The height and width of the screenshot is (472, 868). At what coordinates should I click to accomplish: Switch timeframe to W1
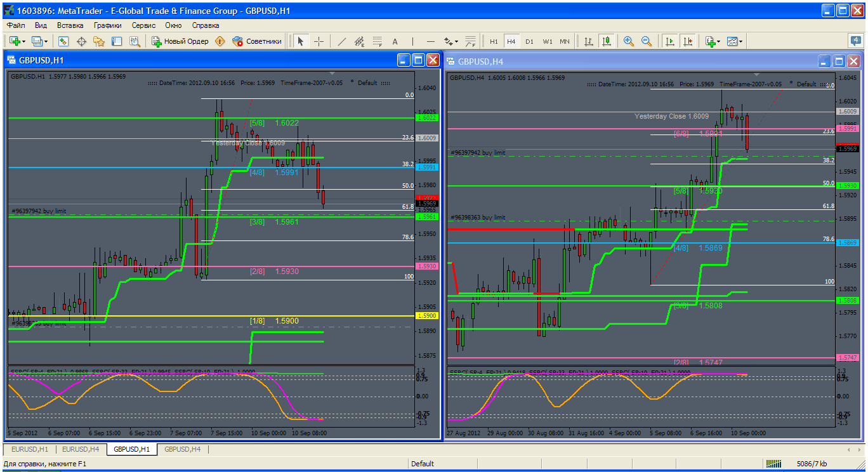(547, 41)
